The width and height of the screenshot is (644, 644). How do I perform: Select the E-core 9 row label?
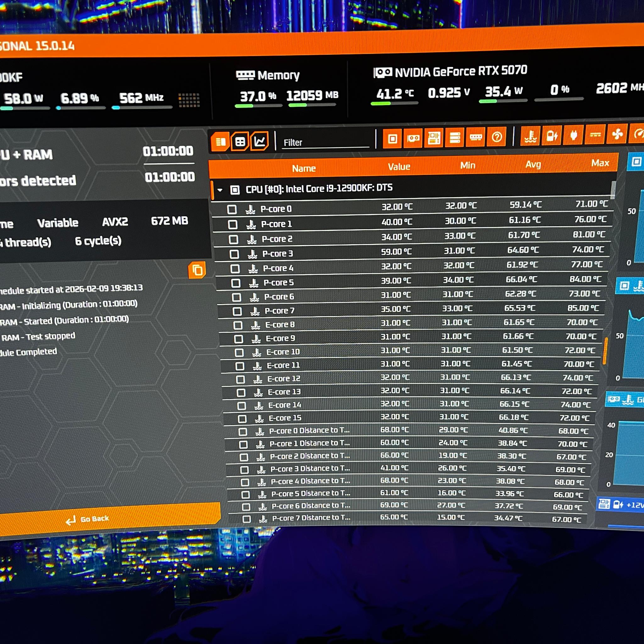click(280, 339)
